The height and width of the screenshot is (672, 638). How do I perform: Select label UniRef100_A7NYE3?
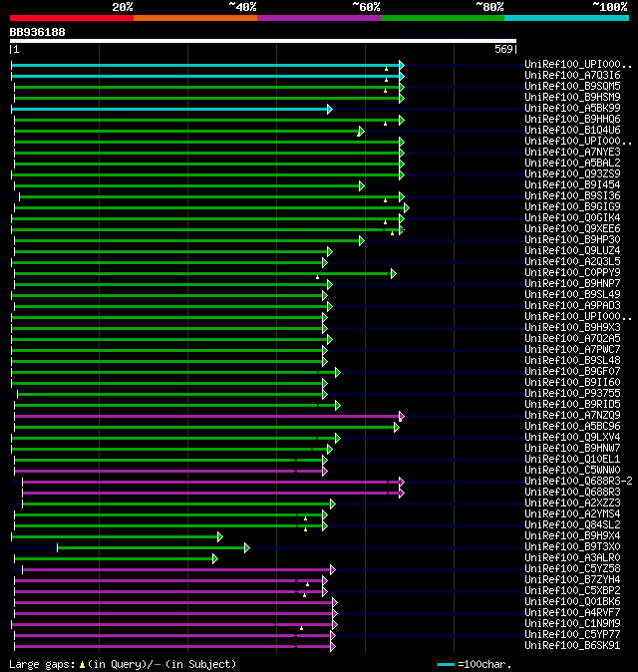click(572, 153)
